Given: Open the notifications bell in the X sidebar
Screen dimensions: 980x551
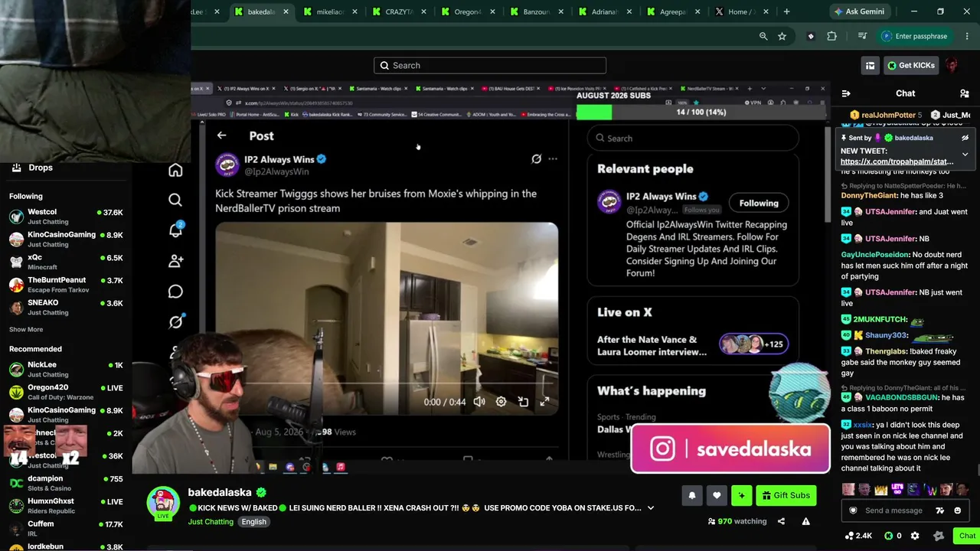Looking at the screenshot, I should pyautogui.click(x=175, y=230).
